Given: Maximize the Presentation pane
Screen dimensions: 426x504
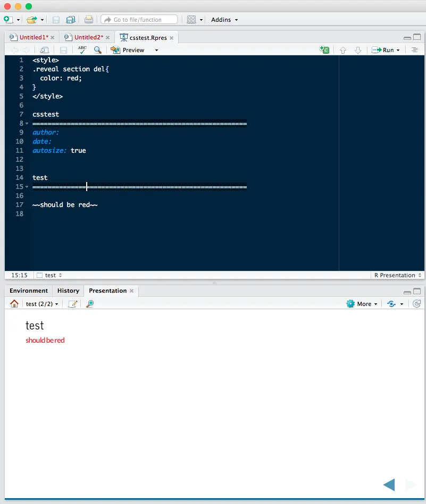Looking at the screenshot, I should tap(417, 291).
